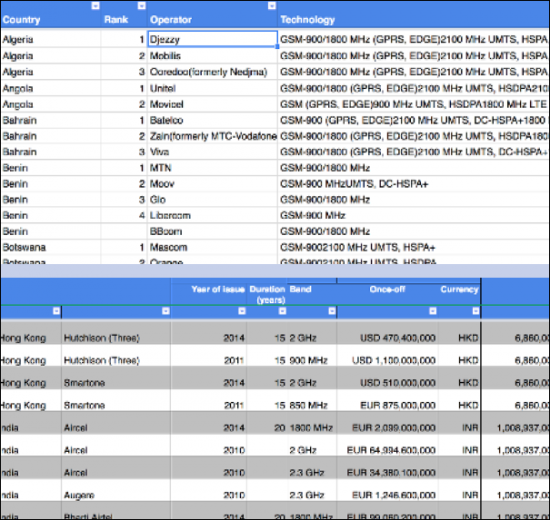Select the Unitel operator cell
Viewport: 550px width, 520px height.
pyautogui.click(x=212, y=88)
